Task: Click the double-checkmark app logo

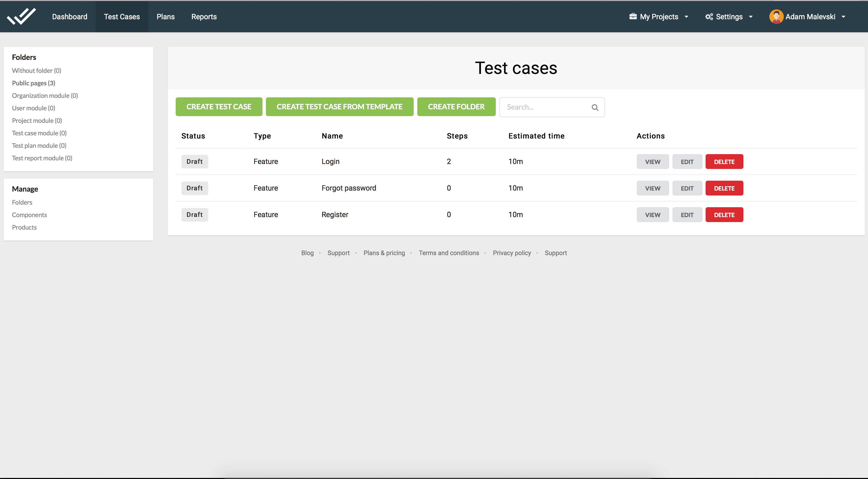Action: [21, 16]
